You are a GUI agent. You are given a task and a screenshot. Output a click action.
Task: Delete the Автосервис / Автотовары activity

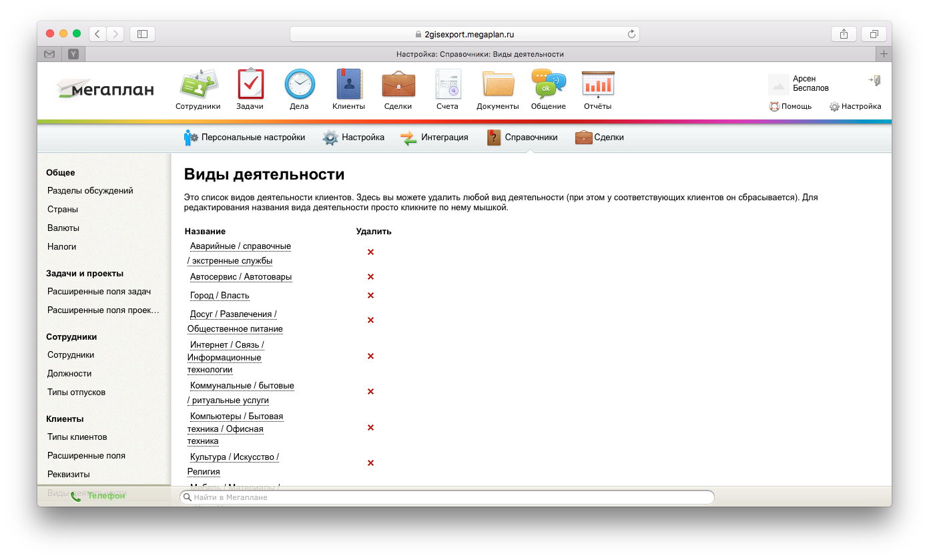tap(370, 277)
